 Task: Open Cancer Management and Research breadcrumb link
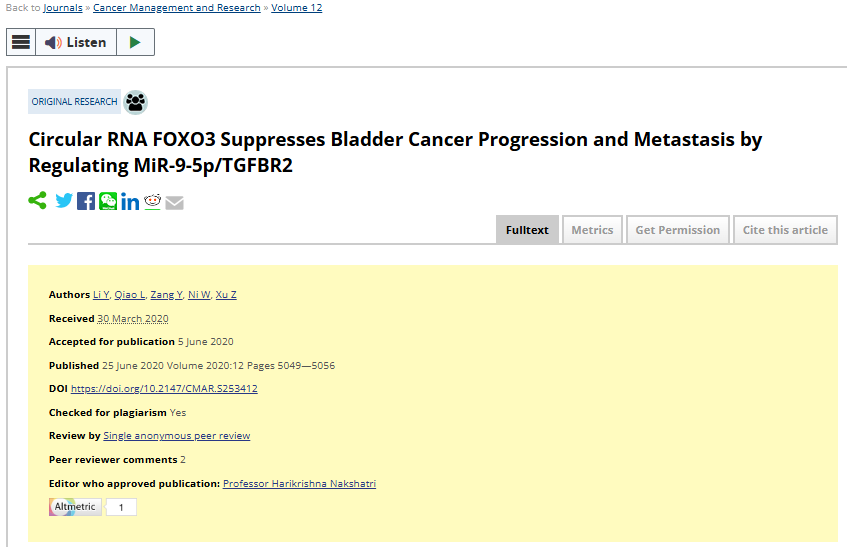coord(177,8)
